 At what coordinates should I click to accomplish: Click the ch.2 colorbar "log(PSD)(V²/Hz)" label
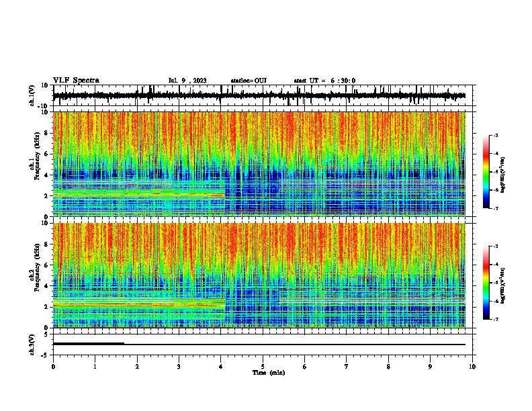(503, 285)
